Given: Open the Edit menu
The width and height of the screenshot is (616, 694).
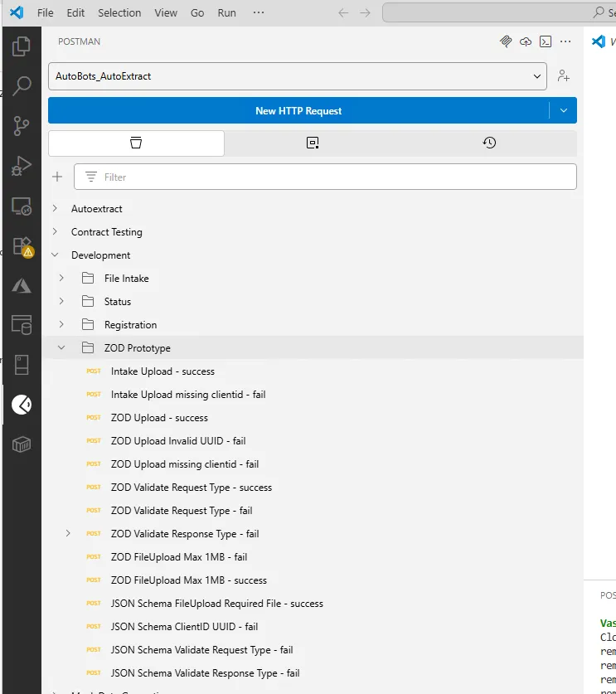Looking at the screenshot, I should coord(75,12).
